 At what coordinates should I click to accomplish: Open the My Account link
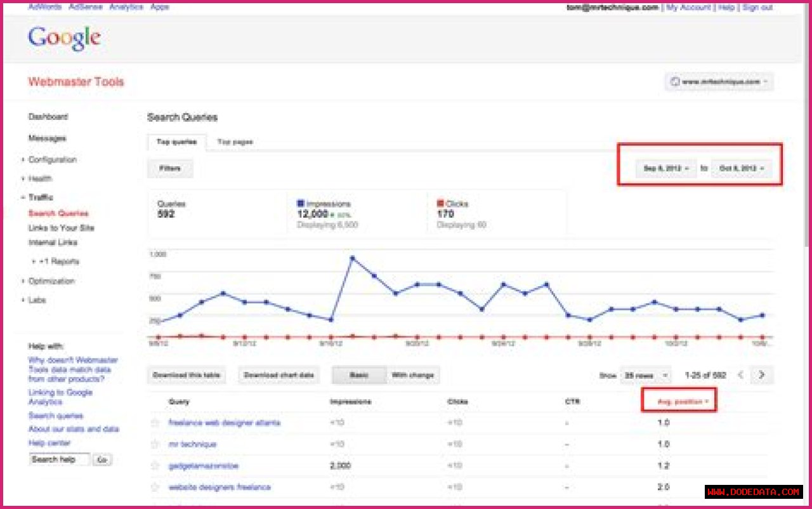click(688, 8)
